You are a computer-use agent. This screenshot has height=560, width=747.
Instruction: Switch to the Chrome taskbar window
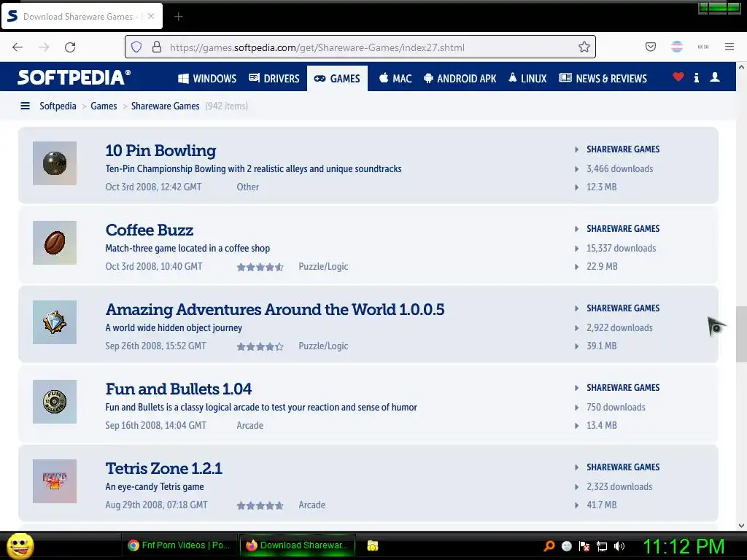[179, 545]
